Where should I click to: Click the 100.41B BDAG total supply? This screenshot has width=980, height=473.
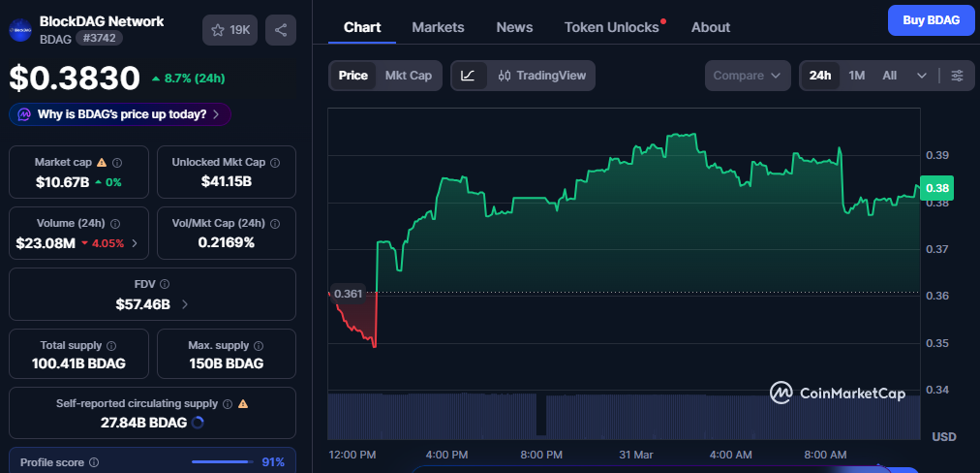coord(78,363)
